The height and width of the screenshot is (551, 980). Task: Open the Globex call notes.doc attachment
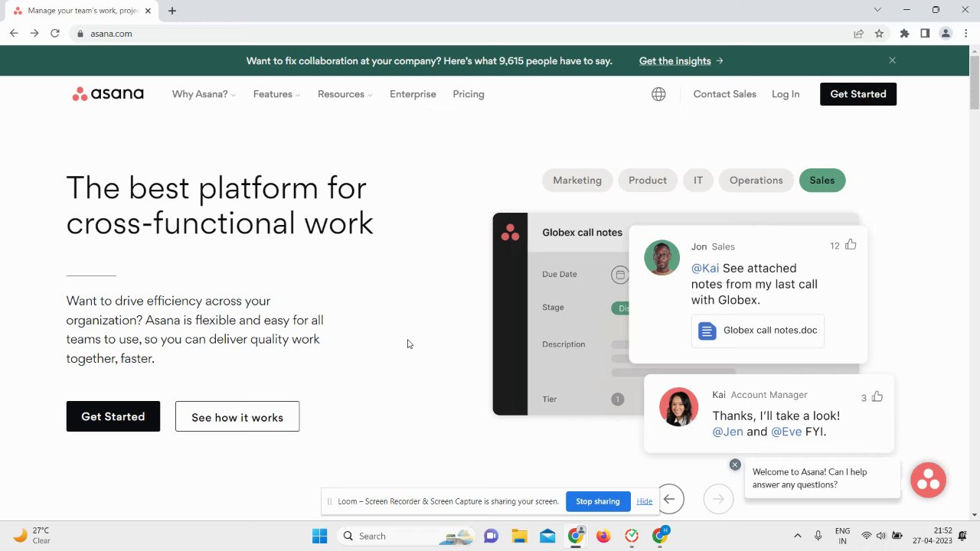758,331
